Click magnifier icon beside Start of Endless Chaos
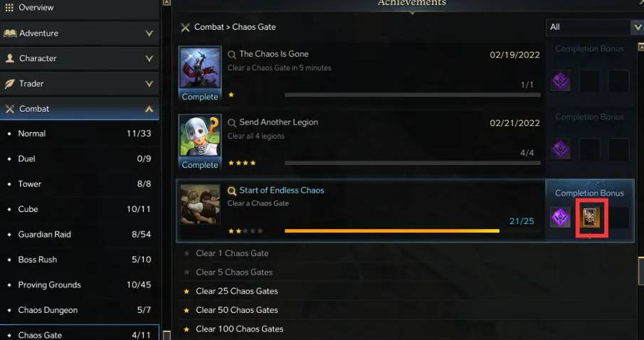 pos(232,191)
